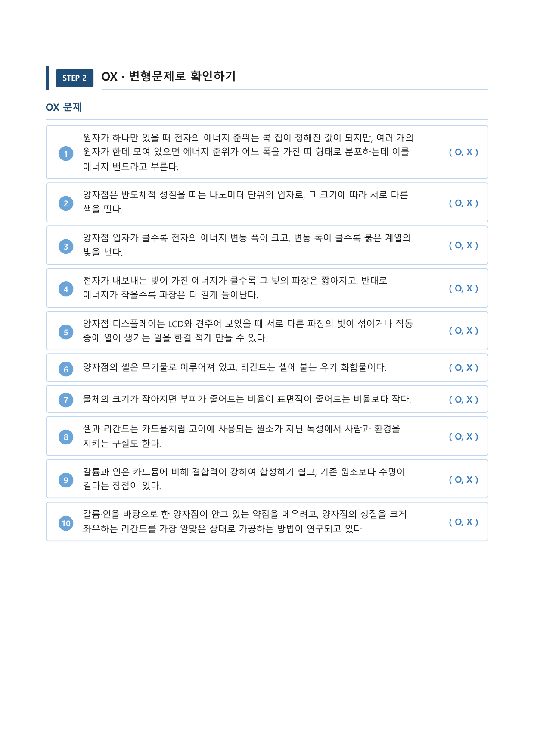The width and height of the screenshot is (534, 756).
Task: Select the (O, X) answer for question 8
Action: coord(463,437)
